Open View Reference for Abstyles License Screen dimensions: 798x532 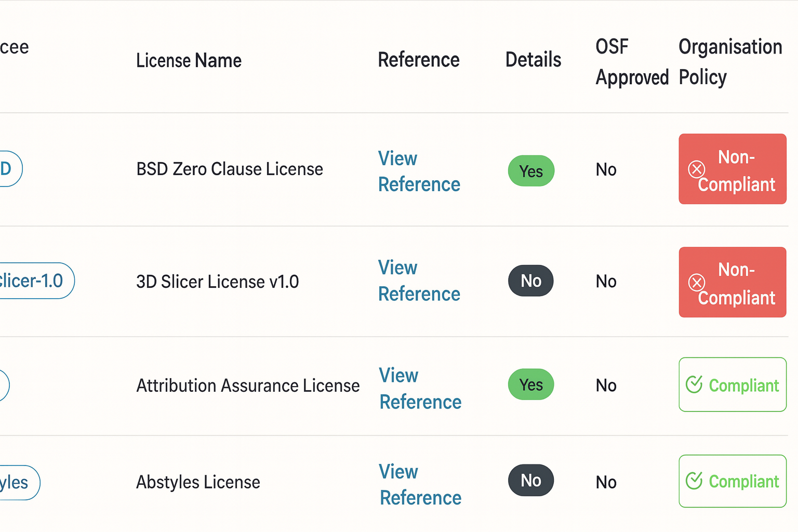point(420,485)
